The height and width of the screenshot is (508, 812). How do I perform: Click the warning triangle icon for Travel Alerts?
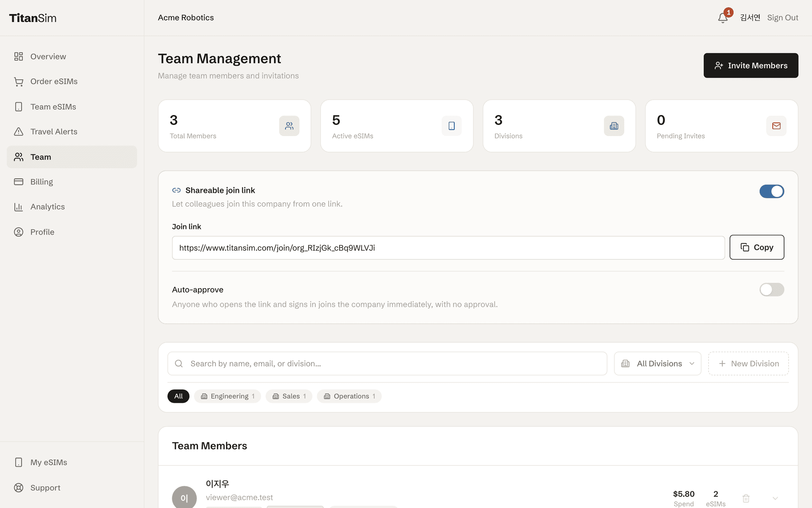coord(18,131)
